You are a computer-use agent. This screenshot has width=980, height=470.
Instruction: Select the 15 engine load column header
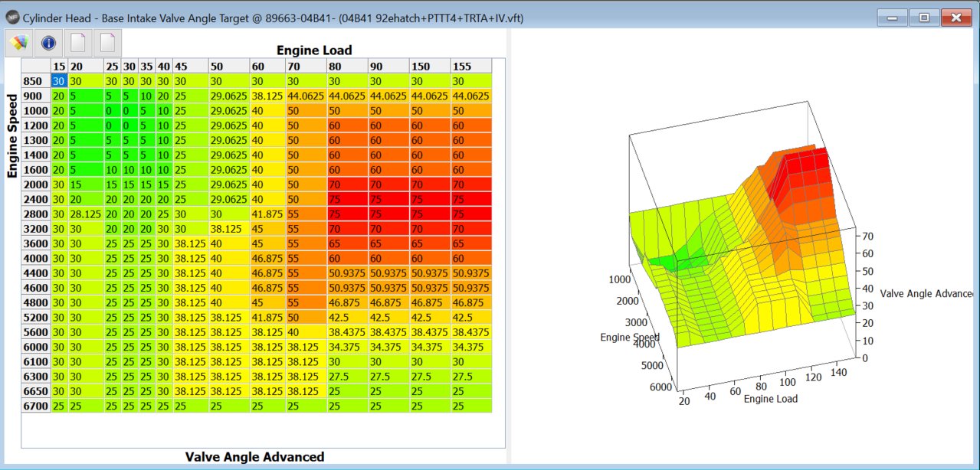pyautogui.click(x=60, y=67)
